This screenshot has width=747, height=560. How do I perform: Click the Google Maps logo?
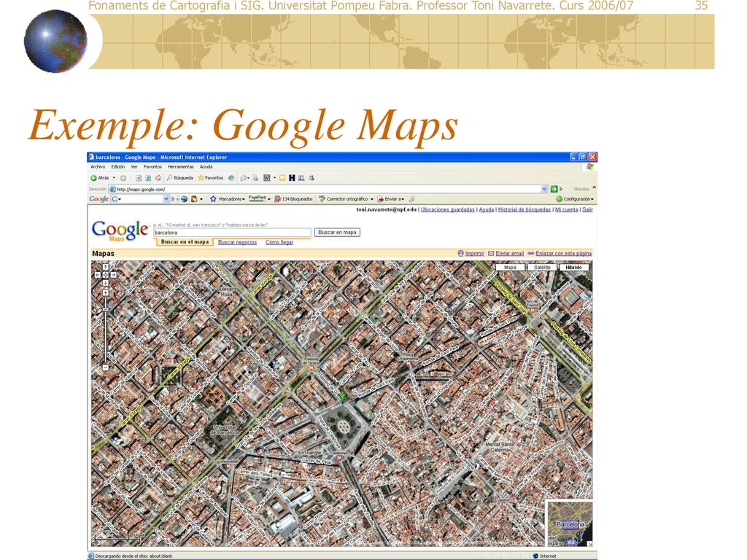pyautogui.click(x=120, y=231)
